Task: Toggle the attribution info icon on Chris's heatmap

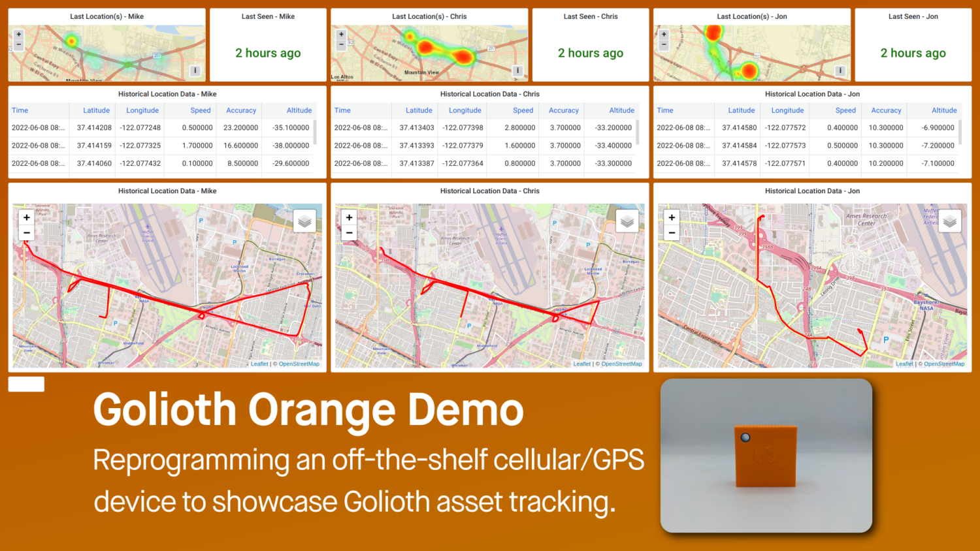Action: click(517, 70)
